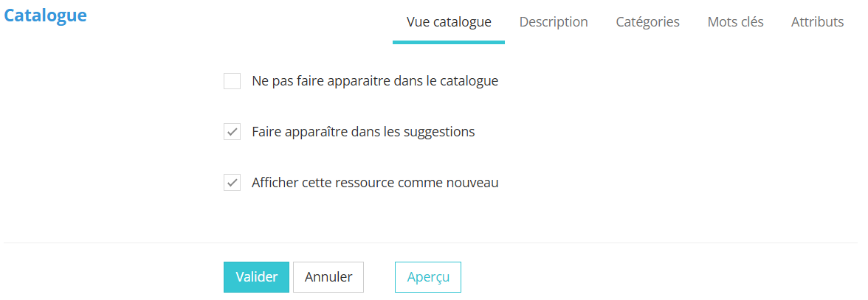Click label text 'Afficher cette ressource comme nouveau'
Viewport: 868px width, 300px height.
[x=375, y=183]
